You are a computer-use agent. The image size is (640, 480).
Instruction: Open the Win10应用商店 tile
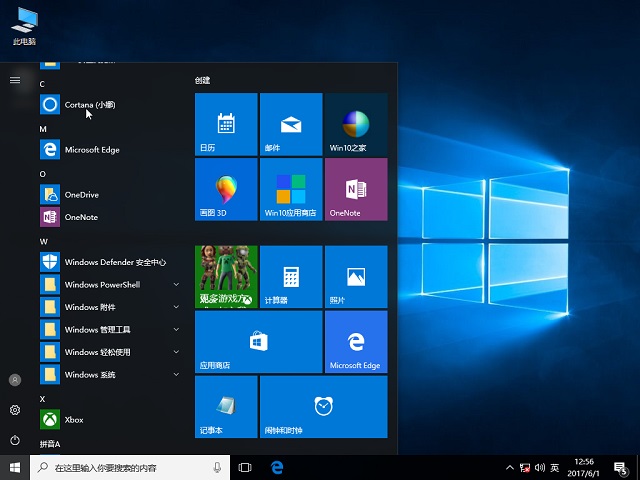(291, 189)
